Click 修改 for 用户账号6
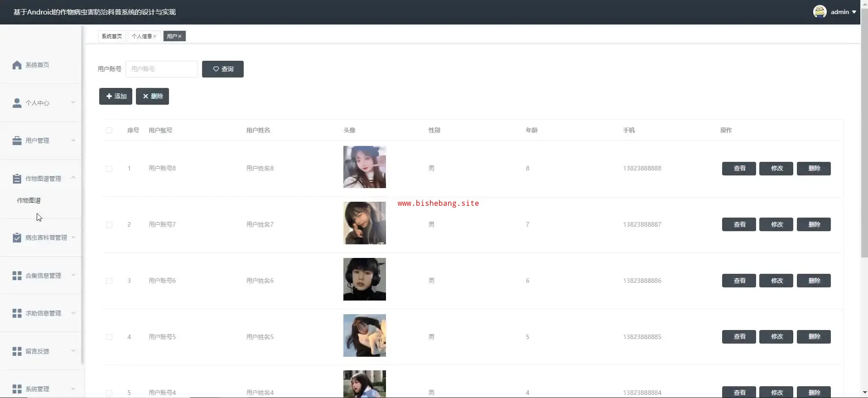The image size is (868, 398). click(776, 281)
